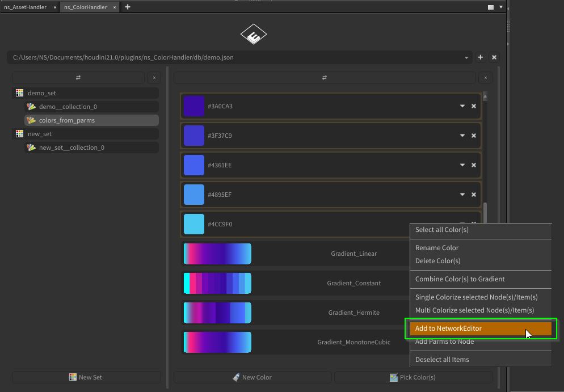This screenshot has width=564, height=392.
Task: Select the Gradient_Hermite gradient thumbnail
Action: tap(217, 313)
